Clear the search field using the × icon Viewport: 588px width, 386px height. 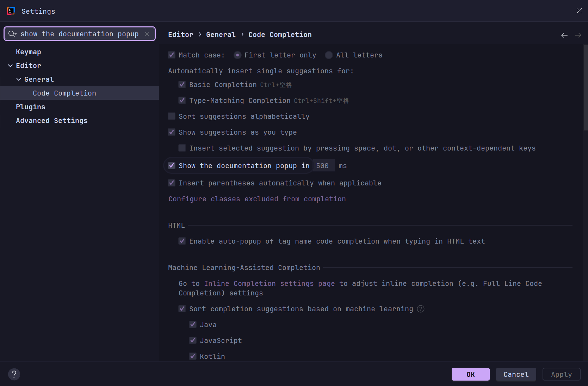[x=147, y=34]
